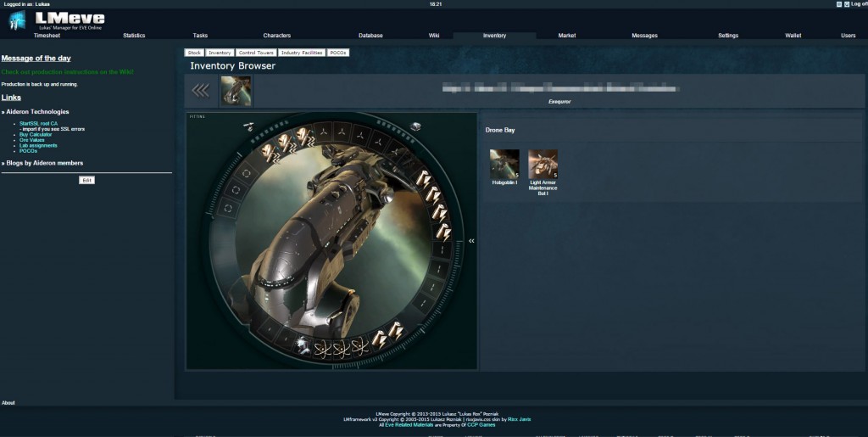868x437 pixels.
Task: Switch to the Tasks tab
Action: point(200,36)
